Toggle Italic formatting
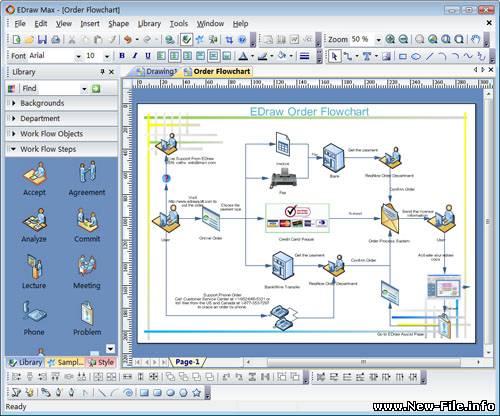This screenshot has height=416, width=500. point(135,56)
